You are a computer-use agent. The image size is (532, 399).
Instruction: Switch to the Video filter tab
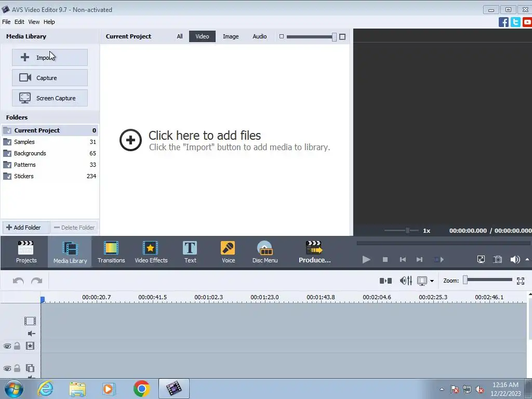tap(202, 36)
